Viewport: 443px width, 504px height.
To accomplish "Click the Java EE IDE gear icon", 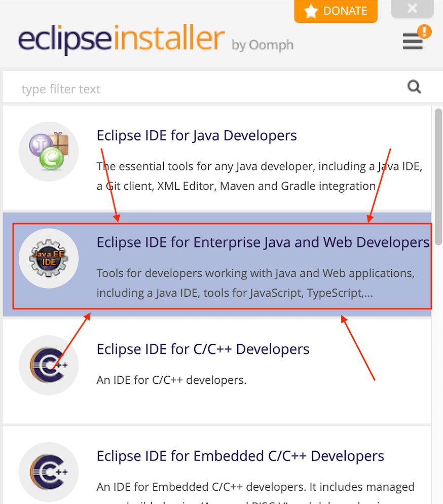I will [49, 259].
